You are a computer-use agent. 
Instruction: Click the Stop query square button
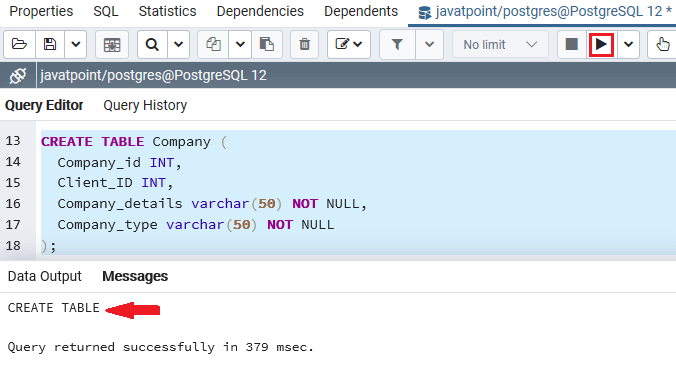point(572,44)
